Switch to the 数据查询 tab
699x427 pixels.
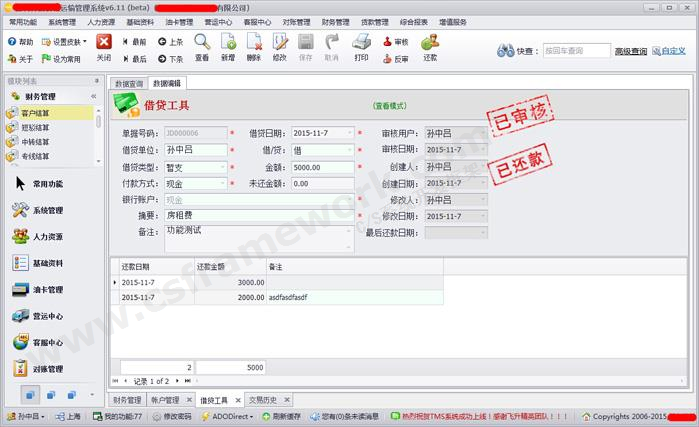(x=128, y=83)
